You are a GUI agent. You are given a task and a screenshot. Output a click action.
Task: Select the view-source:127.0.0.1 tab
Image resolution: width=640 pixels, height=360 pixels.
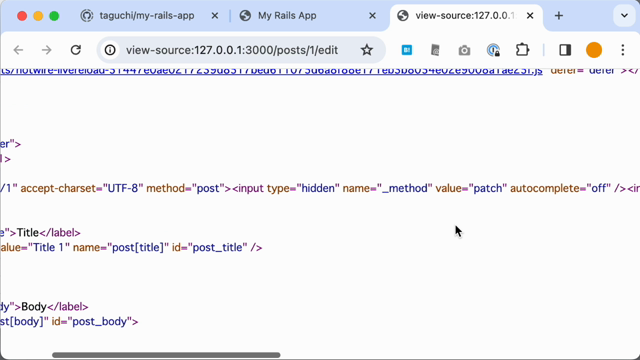pos(465,16)
